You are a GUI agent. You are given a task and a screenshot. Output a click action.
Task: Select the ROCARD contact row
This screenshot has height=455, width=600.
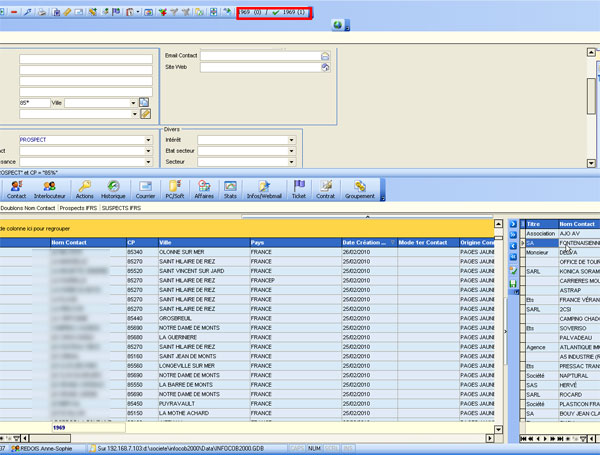562,395
